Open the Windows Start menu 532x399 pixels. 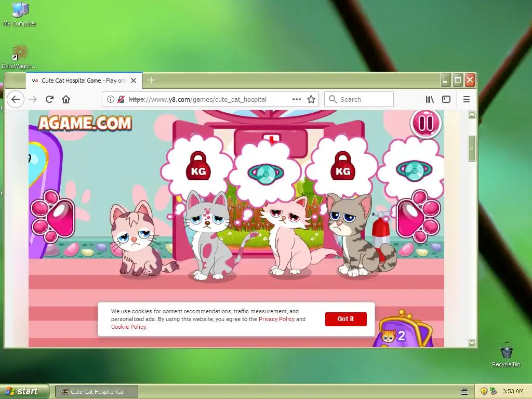click(x=24, y=392)
